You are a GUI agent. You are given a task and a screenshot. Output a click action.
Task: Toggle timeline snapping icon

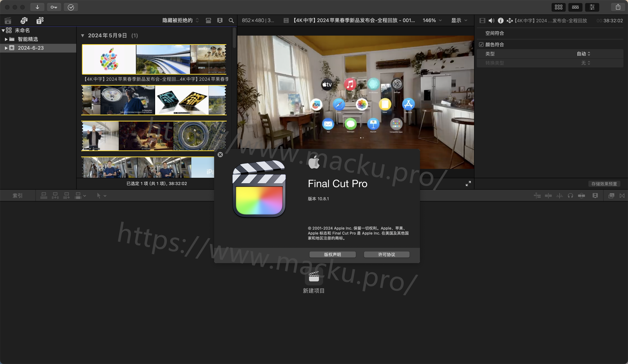coord(581,196)
